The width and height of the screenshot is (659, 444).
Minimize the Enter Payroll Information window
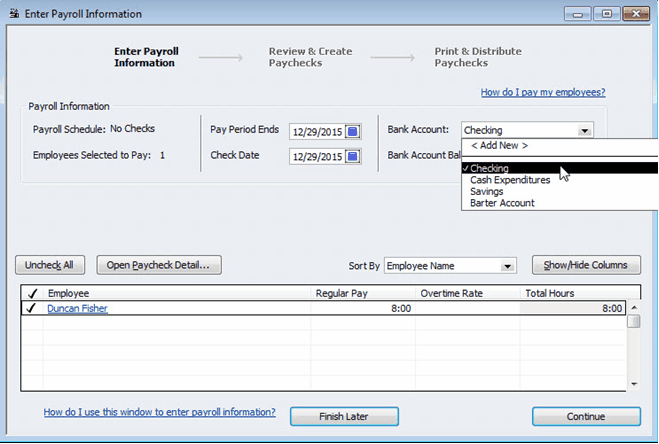pyautogui.click(x=577, y=14)
